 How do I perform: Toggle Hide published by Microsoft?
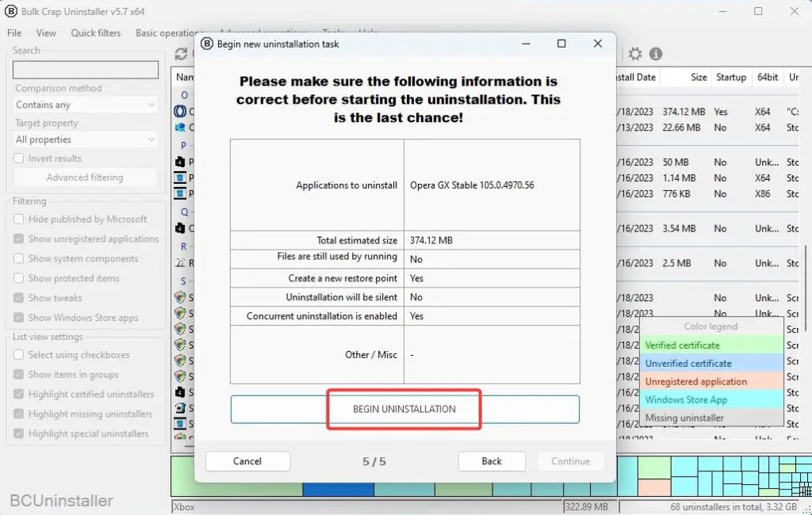pos(19,219)
